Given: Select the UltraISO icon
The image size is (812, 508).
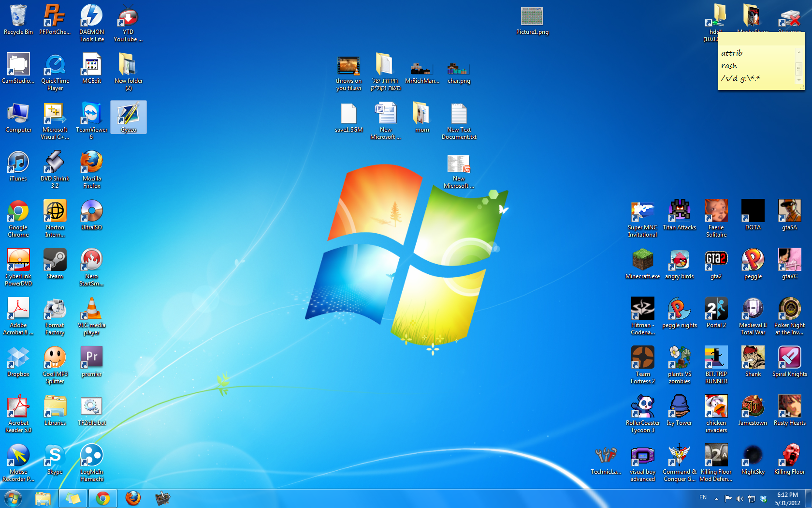Looking at the screenshot, I should pos(92,215).
